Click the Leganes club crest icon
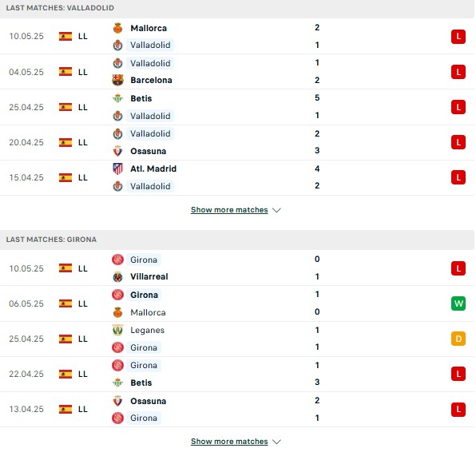 tap(117, 330)
